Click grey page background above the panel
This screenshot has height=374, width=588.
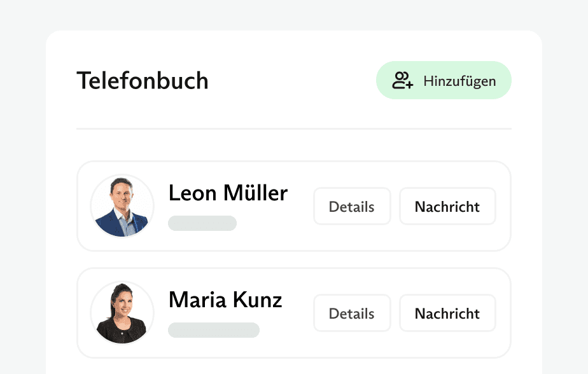point(293,14)
